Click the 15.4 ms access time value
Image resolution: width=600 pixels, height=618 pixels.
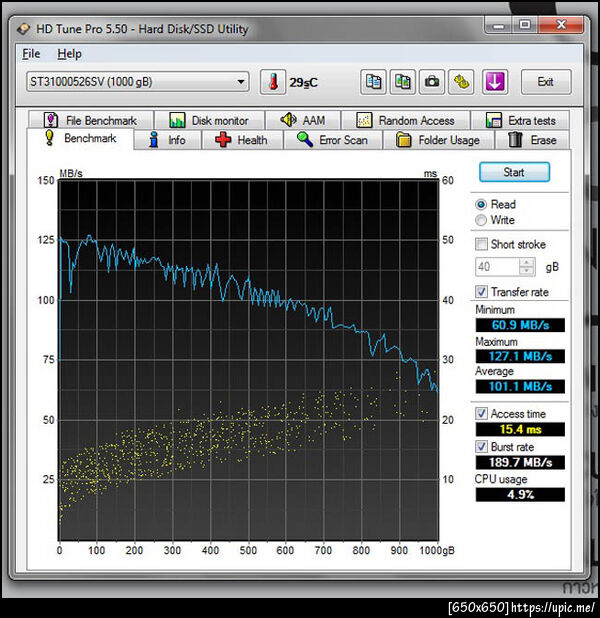(x=520, y=429)
